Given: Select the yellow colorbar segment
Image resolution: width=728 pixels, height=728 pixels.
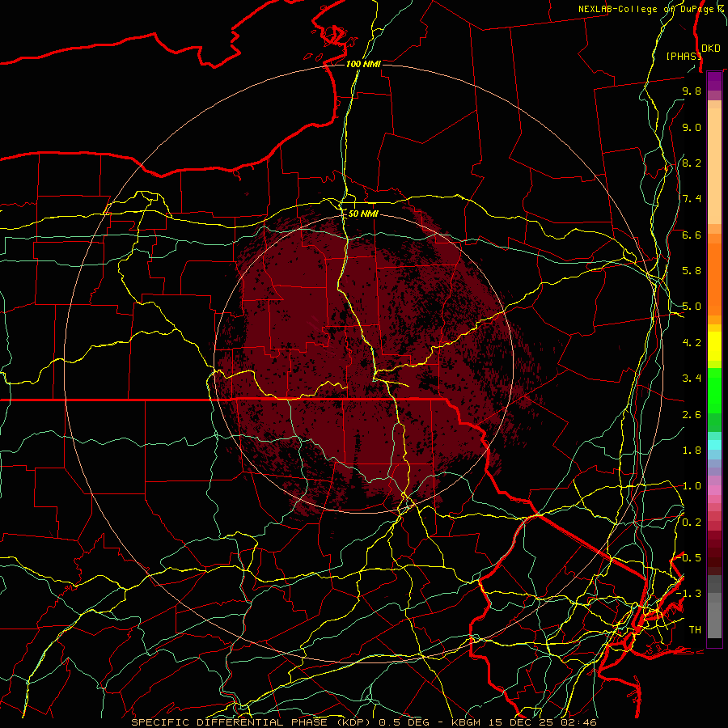Looking at the screenshot, I should tap(714, 346).
